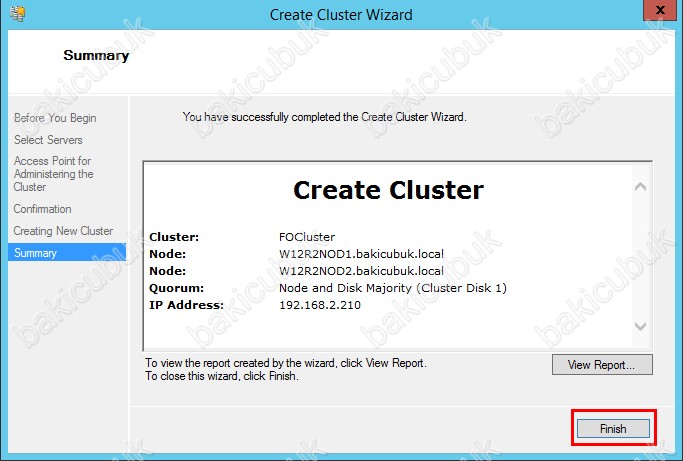Image resolution: width=683 pixels, height=461 pixels.
Task: Select the Summary step in the sidebar
Action: [35, 253]
